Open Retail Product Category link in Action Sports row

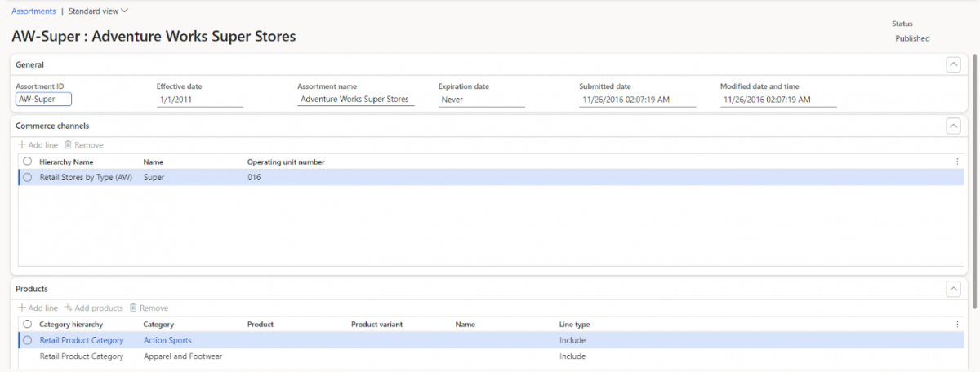coord(82,340)
